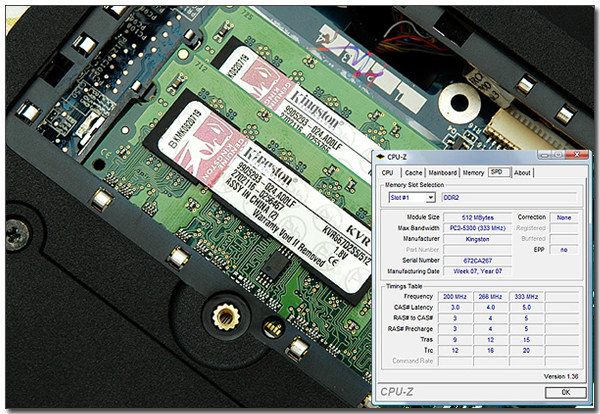
Task: Click the Manufacturing Date label
Action: click(413, 271)
